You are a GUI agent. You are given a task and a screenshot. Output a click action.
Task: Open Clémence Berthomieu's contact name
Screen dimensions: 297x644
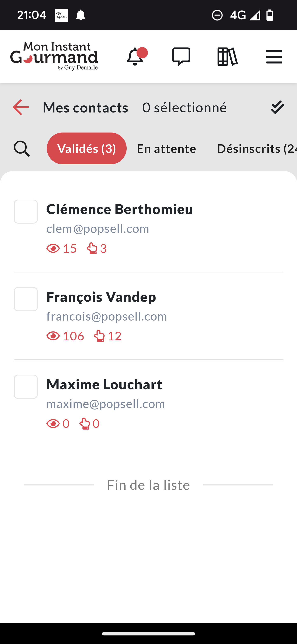119,209
